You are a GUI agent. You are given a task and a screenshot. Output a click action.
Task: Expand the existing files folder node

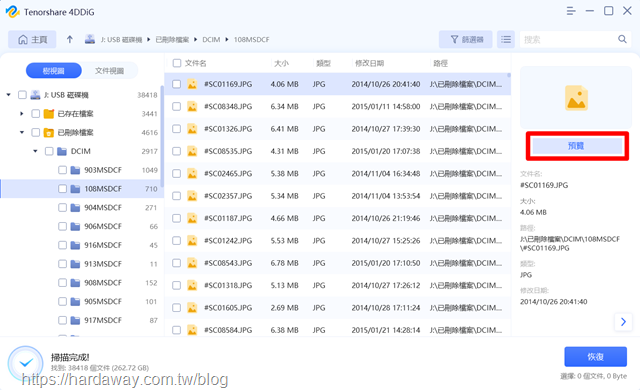click(22, 114)
